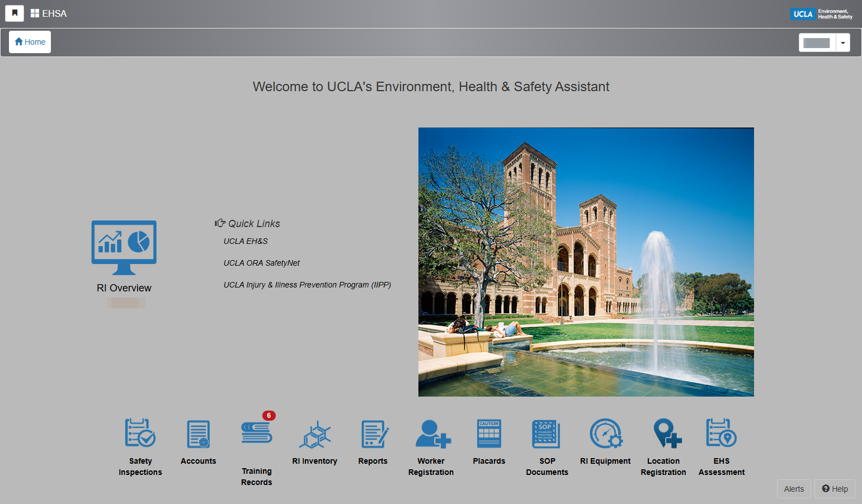862x504 pixels.
Task: Open the SOP Documents icon
Action: 547,434
